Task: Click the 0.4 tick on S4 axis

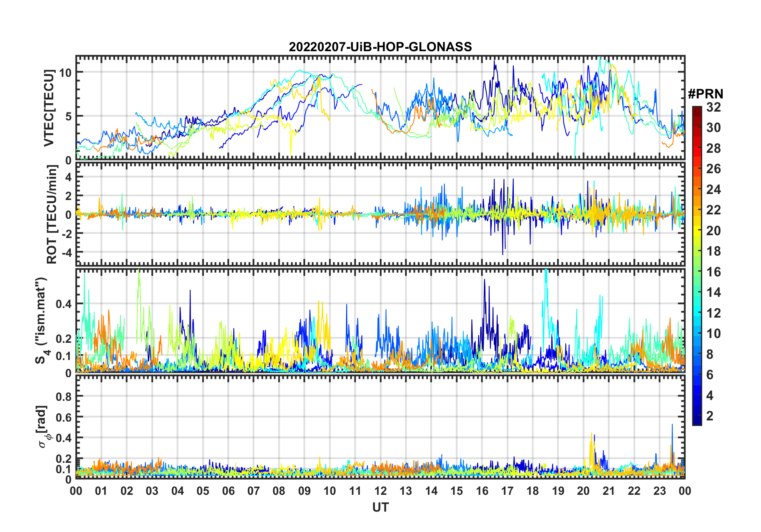Action: [x=64, y=304]
